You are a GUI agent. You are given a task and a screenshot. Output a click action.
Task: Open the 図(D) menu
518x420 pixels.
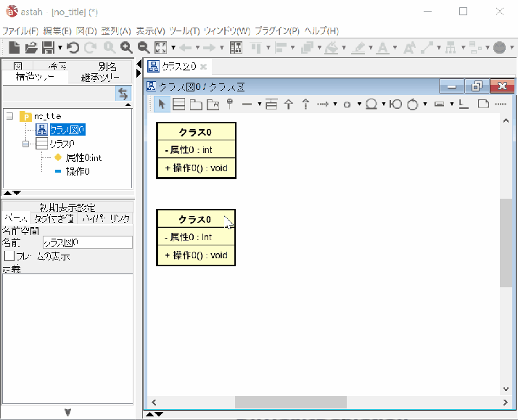click(x=86, y=31)
